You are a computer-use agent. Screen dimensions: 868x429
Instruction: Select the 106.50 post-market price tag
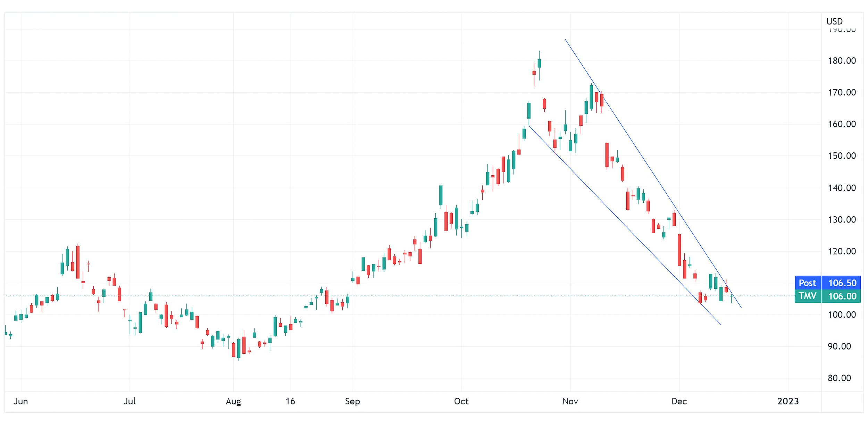842,283
